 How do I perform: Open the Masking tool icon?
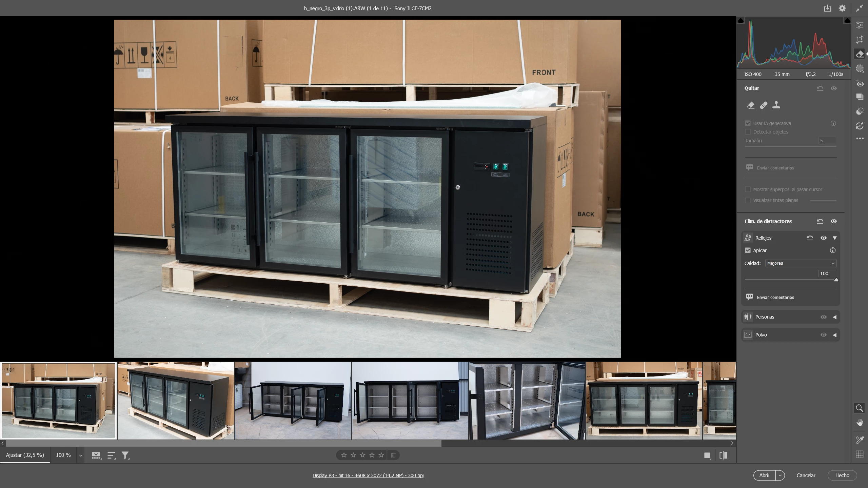860,68
